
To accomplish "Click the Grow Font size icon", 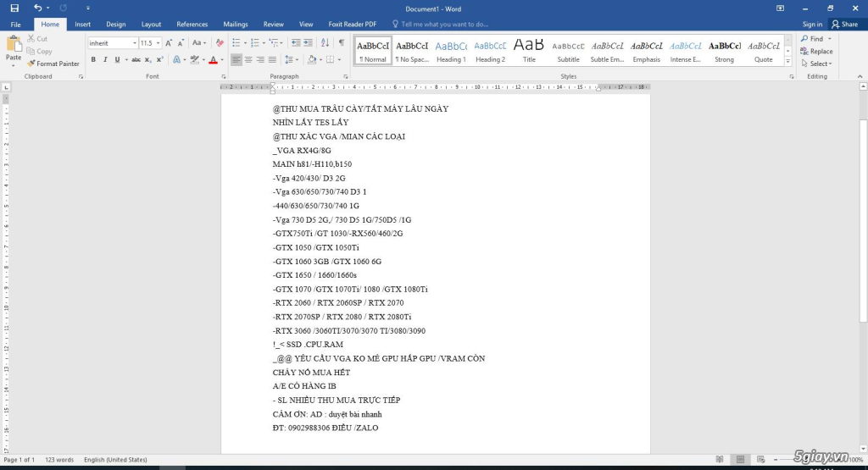I will 170,42.
